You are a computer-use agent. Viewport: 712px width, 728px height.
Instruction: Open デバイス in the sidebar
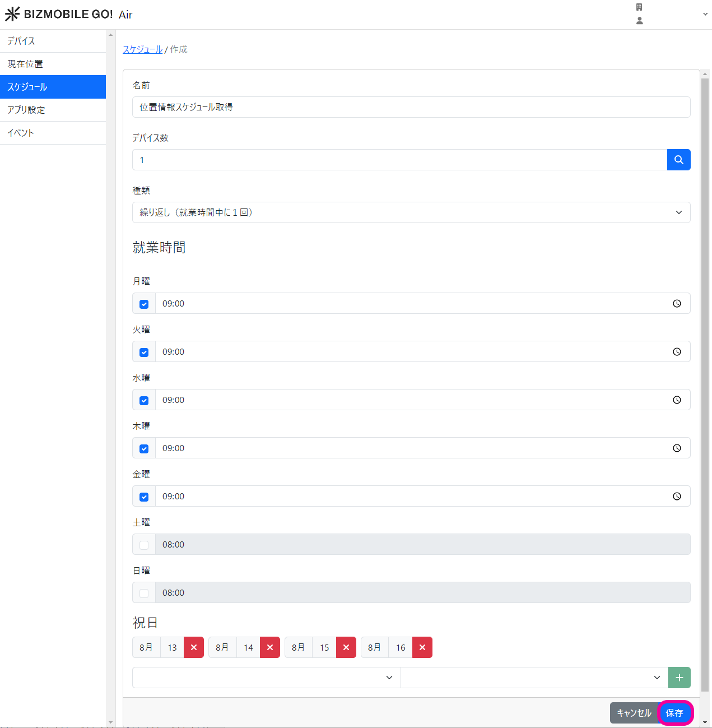53,41
